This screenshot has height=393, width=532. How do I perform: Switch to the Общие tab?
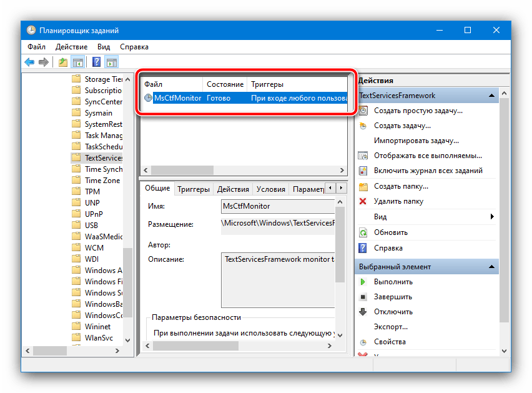(157, 188)
